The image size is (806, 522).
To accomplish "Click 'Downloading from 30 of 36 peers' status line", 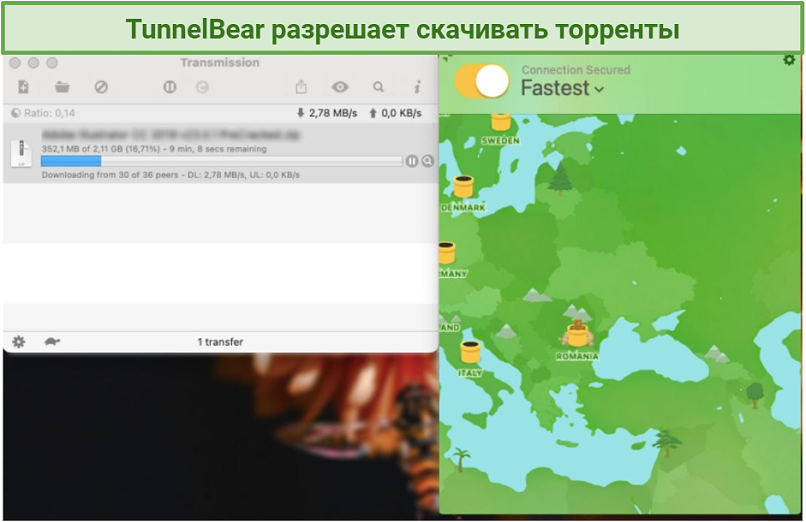I will tap(171, 175).
